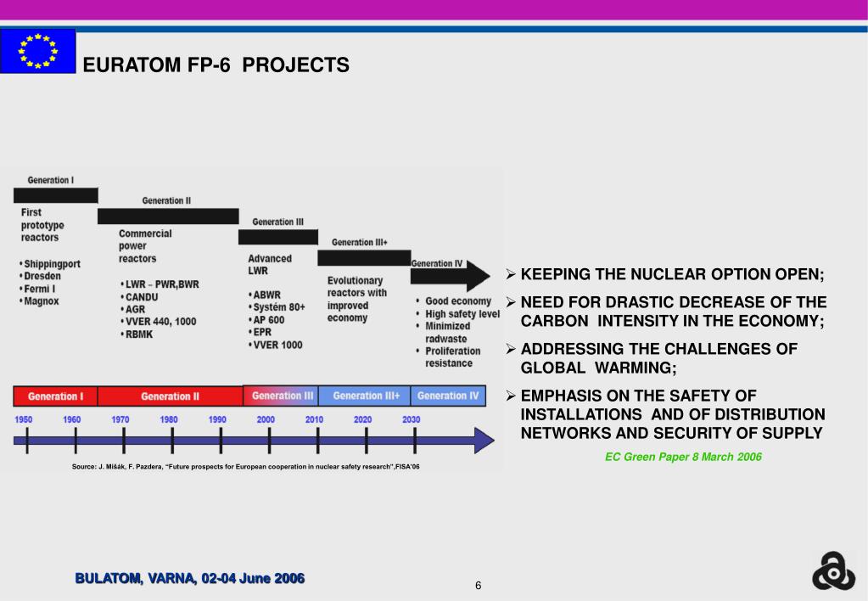Click the black bar under Generation III+ heading

tap(364, 257)
